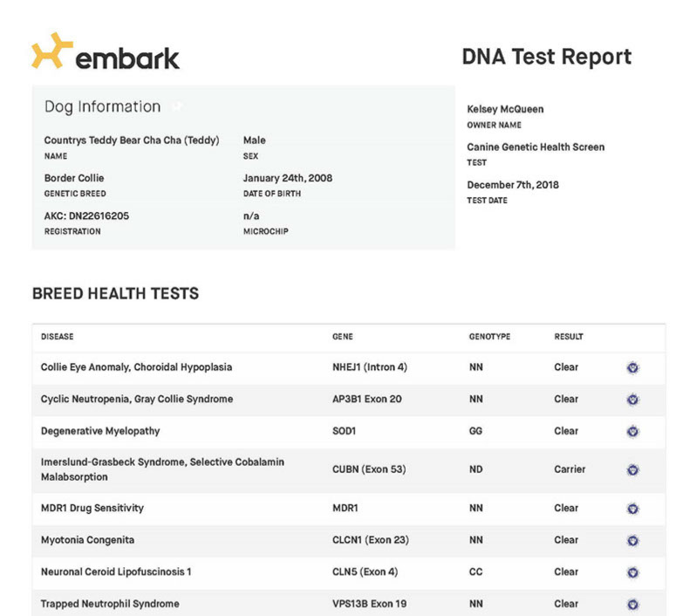
Task: Click the BREED HEALTH TESTS heading
Action: (x=115, y=294)
